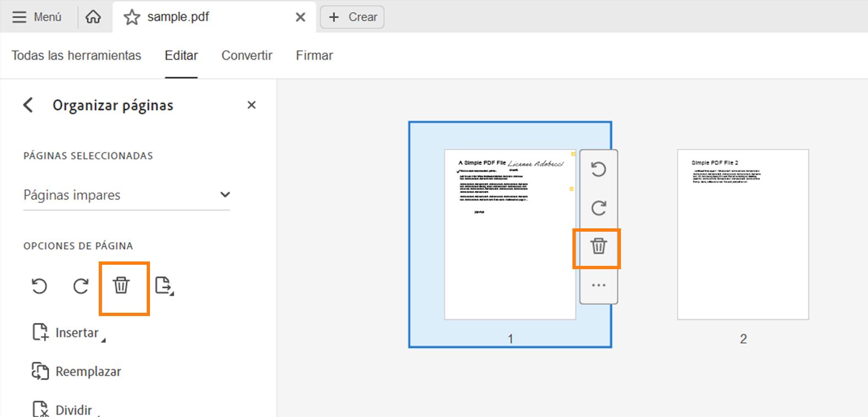Select the Editar tab
This screenshot has height=417, width=868.
tap(181, 55)
